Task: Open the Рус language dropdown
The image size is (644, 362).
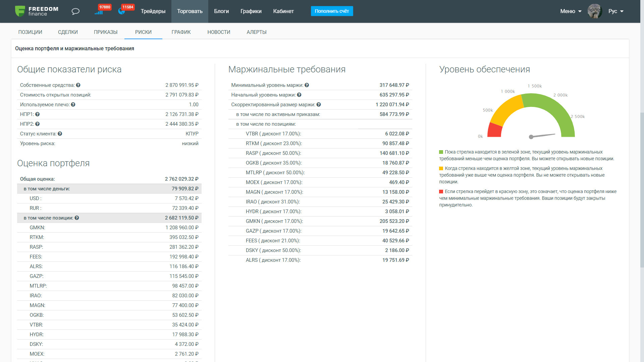Action: (x=616, y=11)
